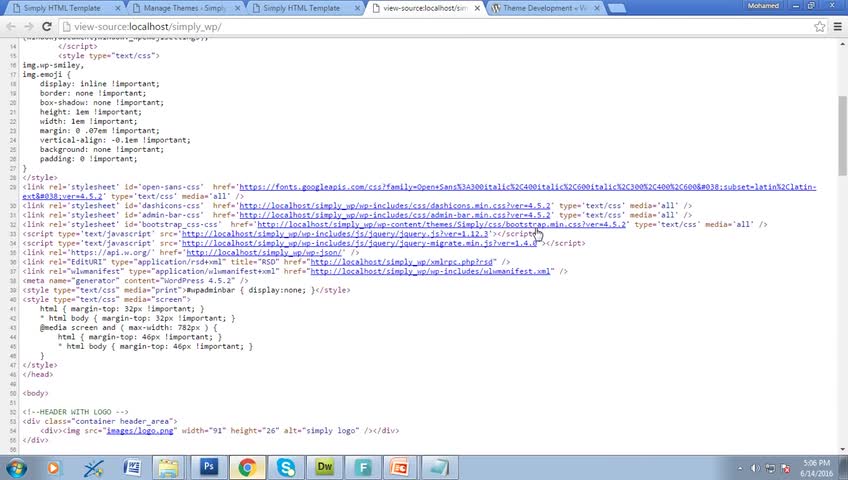Open the blue tools app beside Word
The width and height of the screenshot is (848, 480).
click(x=94, y=468)
